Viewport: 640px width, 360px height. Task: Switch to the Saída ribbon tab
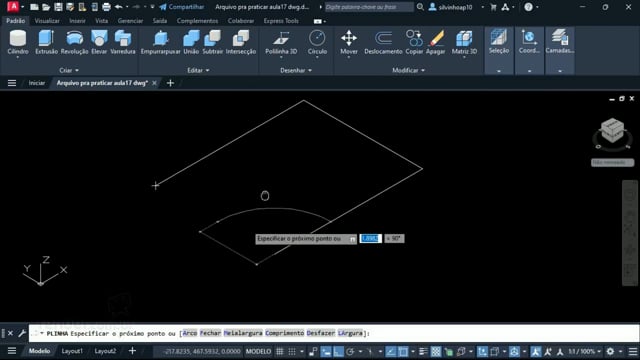click(160, 20)
